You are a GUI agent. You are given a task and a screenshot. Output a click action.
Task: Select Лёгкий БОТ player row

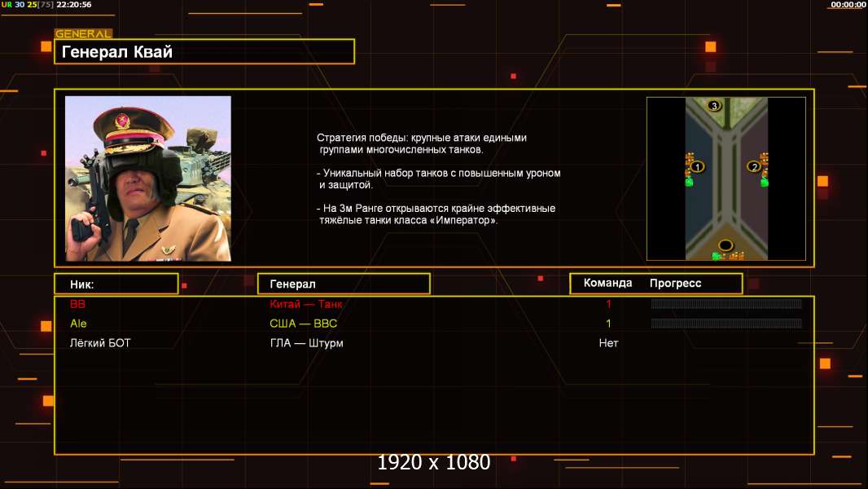pos(434,343)
